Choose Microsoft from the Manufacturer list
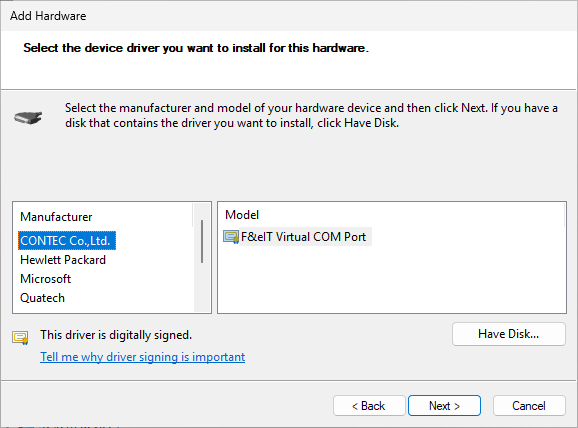This screenshot has height=428, width=578. (45, 279)
